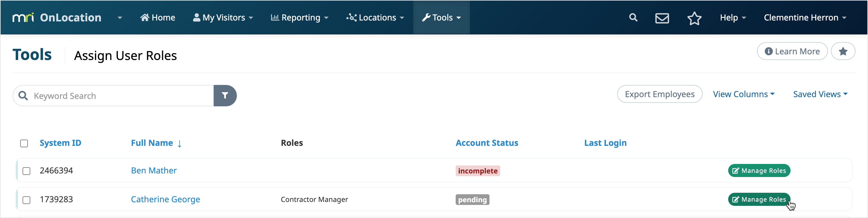
Task: Open the My Visitors menu
Action: point(223,18)
